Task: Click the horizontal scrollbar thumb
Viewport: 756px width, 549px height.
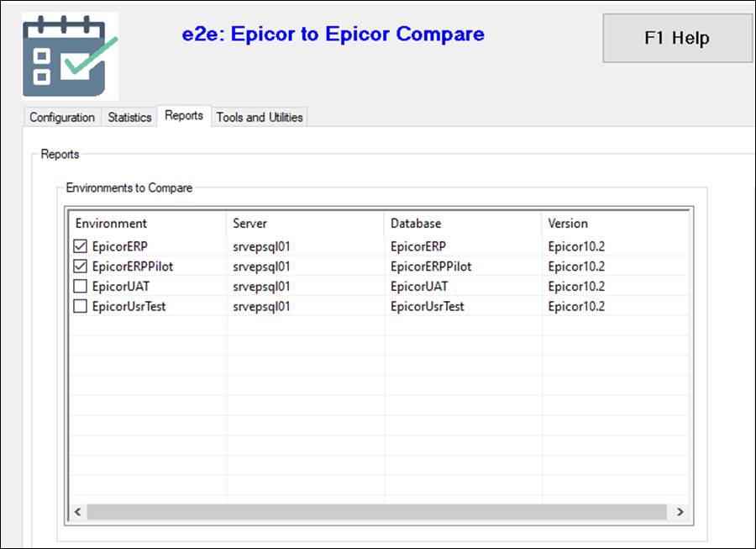Action: tap(376, 512)
